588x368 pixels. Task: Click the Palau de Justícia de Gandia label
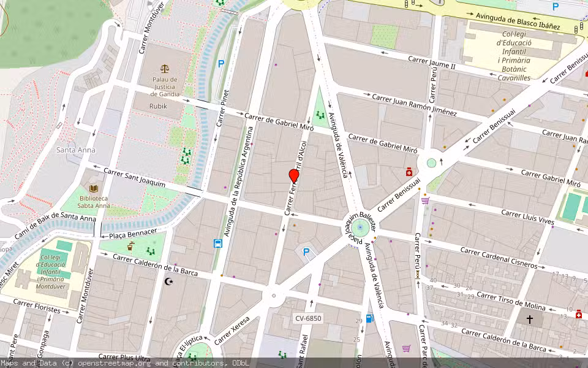[x=165, y=86]
